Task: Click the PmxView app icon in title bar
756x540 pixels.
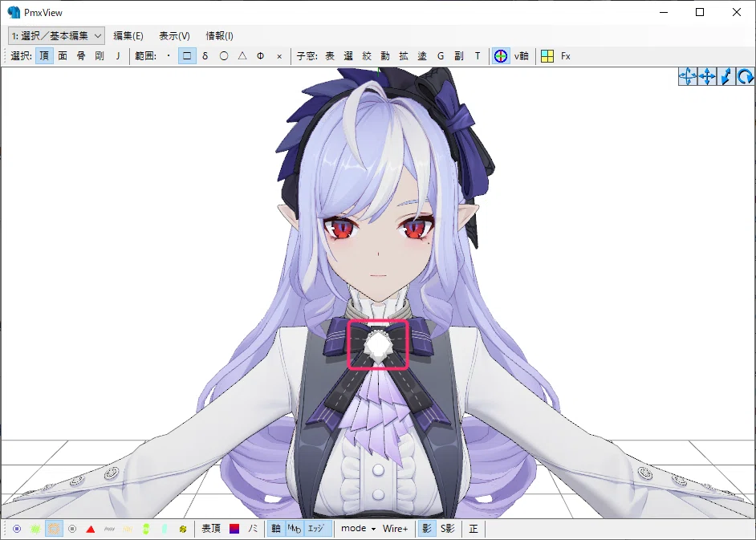Action: pyautogui.click(x=14, y=12)
